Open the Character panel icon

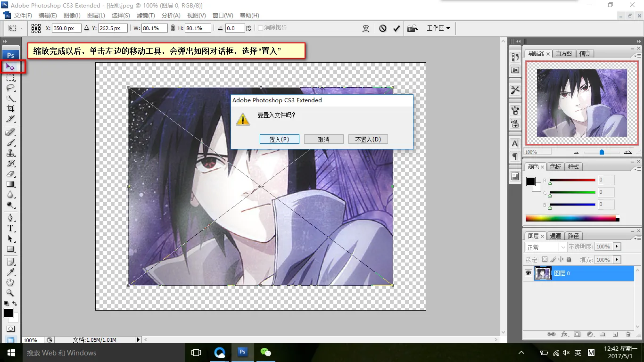pyautogui.click(x=515, y=143)
